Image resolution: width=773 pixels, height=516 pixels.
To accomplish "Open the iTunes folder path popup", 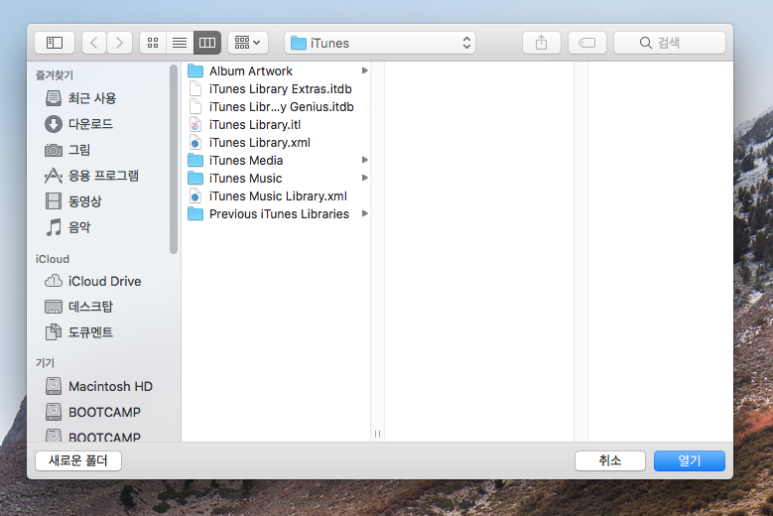I will (380, 43).
